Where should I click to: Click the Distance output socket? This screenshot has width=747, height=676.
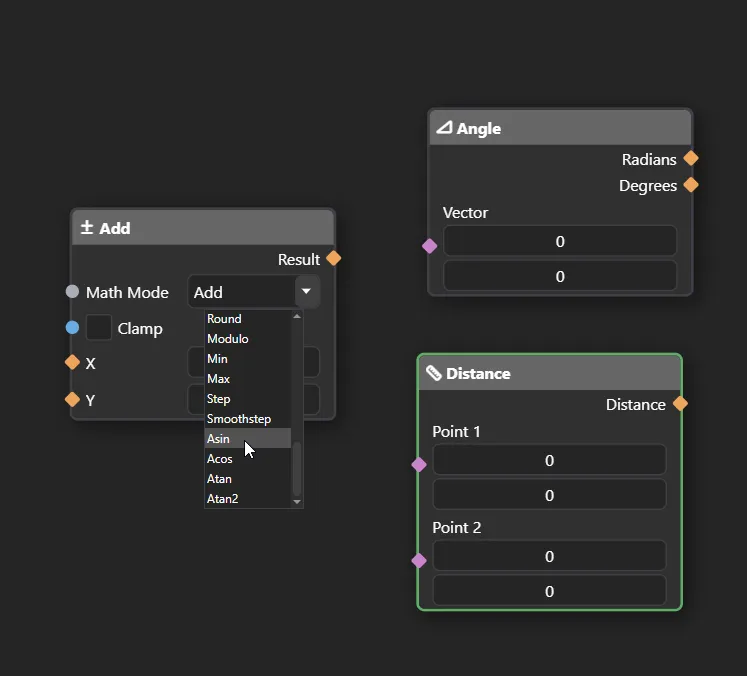[x=680, y=404]
